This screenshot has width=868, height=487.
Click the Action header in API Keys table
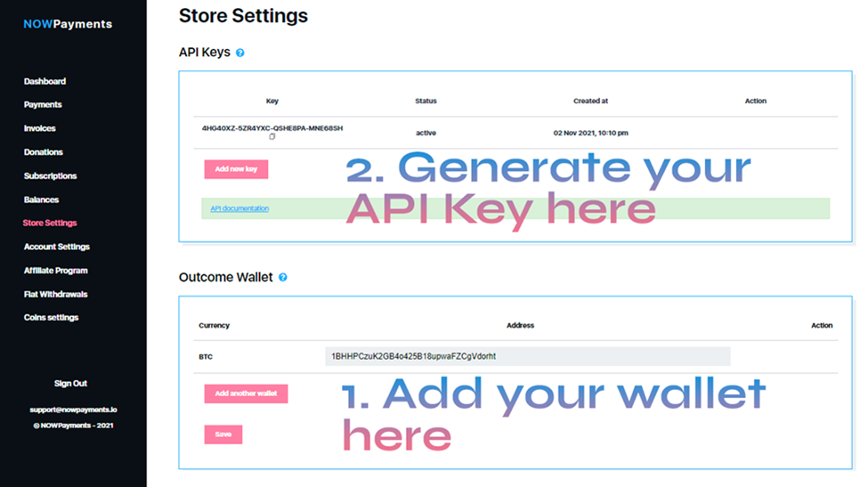755,101
